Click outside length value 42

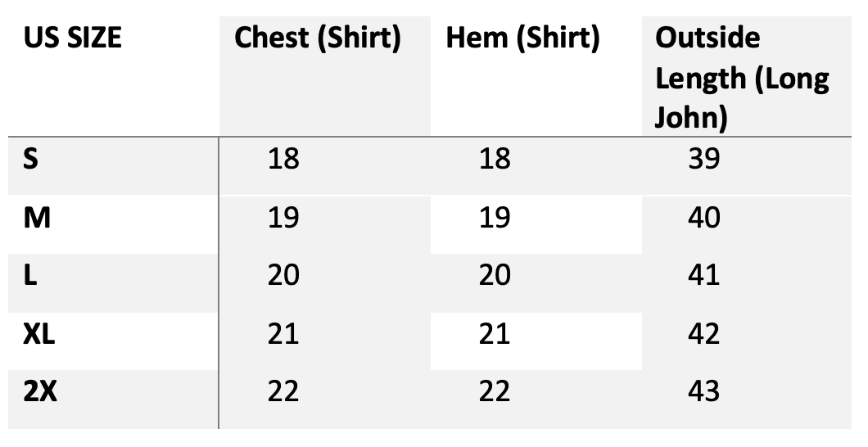click(704, 333)
